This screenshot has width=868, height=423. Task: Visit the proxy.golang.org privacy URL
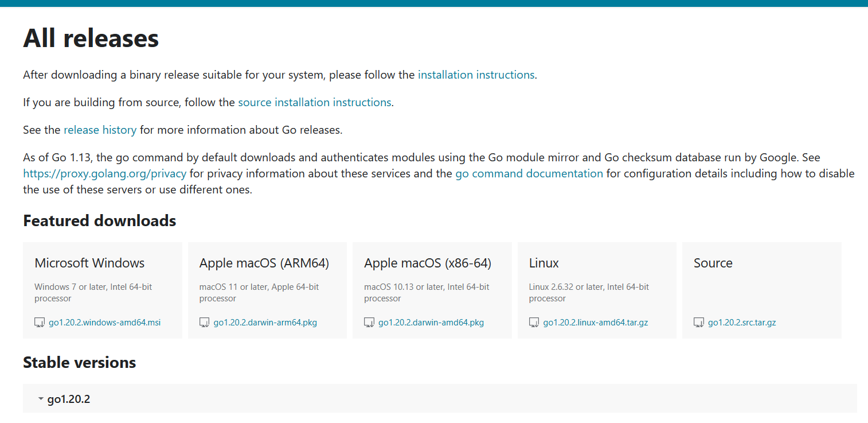[x=104, y=173]
